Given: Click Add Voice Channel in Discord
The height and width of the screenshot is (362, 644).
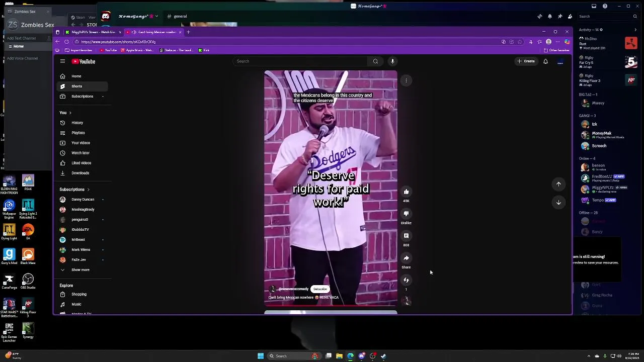Looking at the screenshot, I should [x=22, y=58].
